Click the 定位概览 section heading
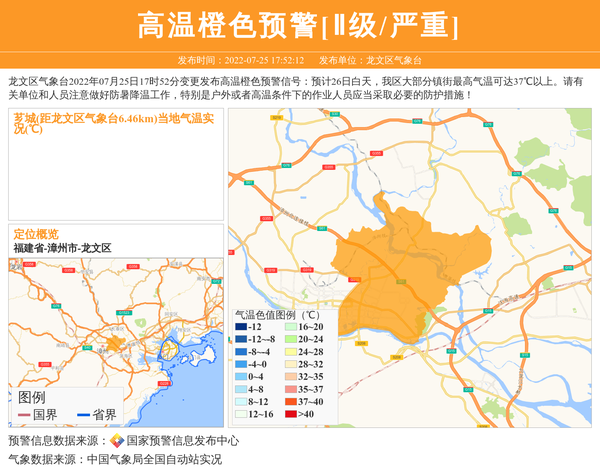Viewport: 600px width, 471px height. 36,233
